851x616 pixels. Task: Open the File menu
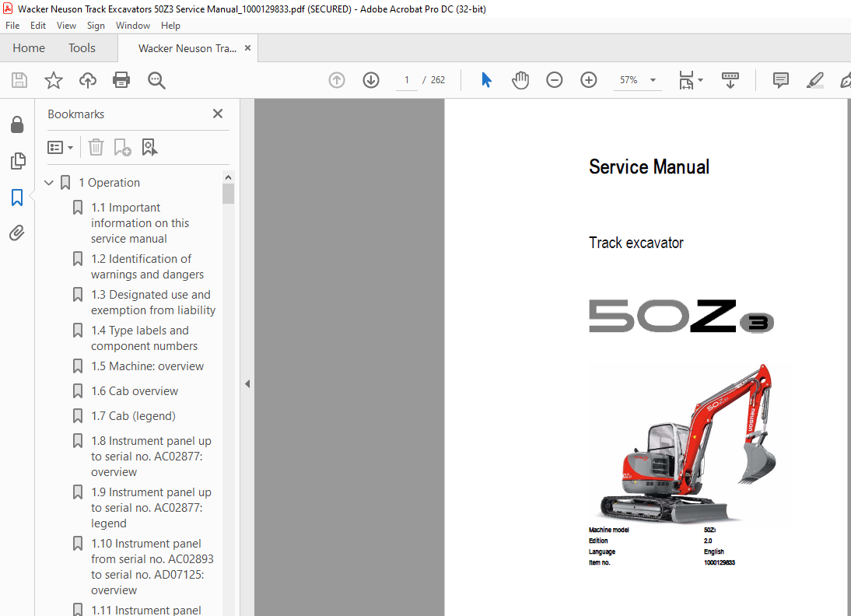tap(12, 26)
